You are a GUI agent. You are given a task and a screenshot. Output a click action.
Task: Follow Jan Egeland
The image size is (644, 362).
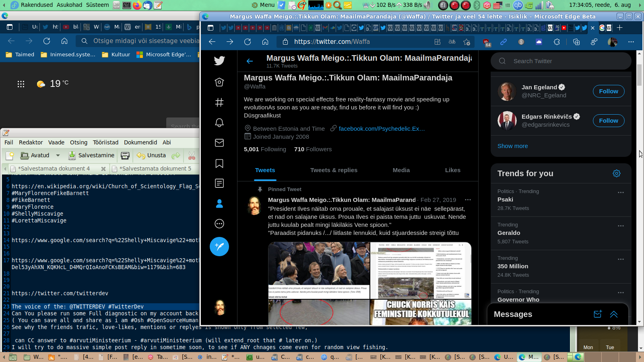coord(609,91)
